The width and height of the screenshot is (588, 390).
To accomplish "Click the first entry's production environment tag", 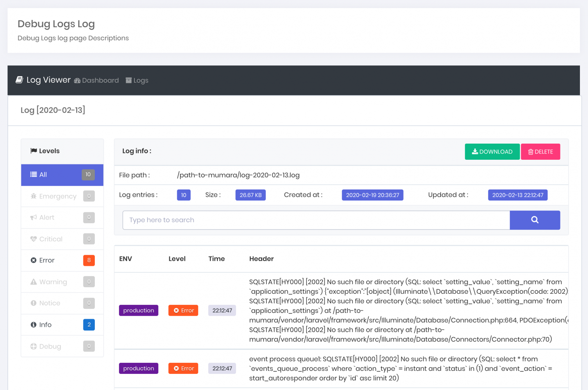I will (x=139, y=310).
